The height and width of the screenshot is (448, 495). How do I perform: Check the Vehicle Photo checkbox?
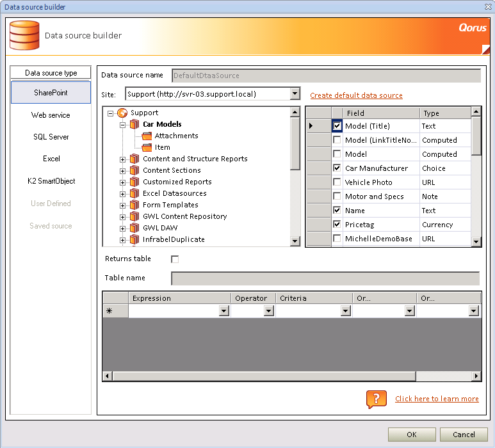[x=337, y=182]
